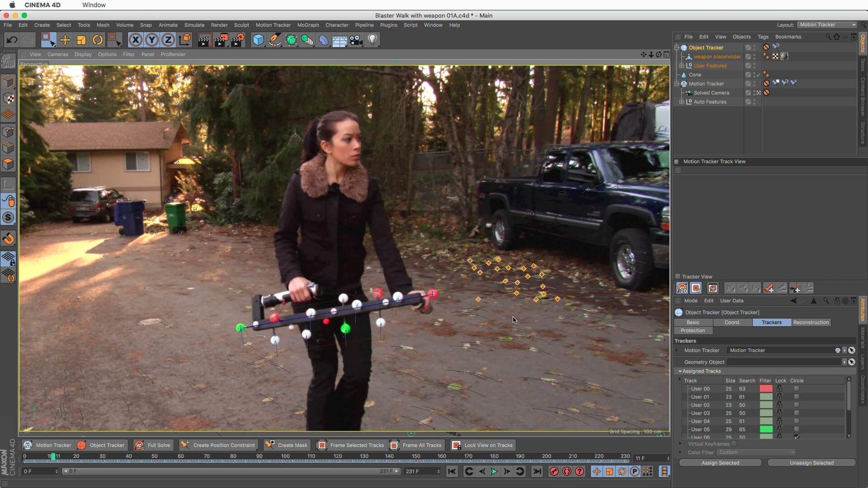Select the Rotate tool
Image resolution: width=868 pixels, height=488 pixels.
[x=98, y=40]
